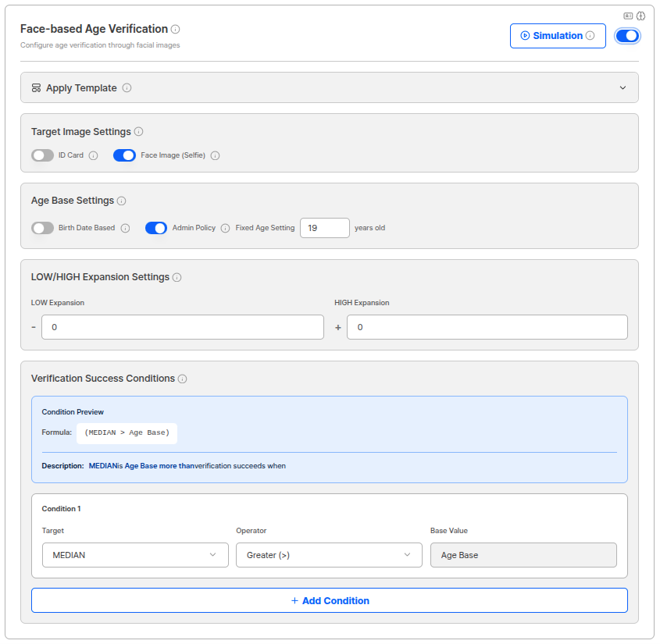Click the template icon beside Apply Template
Viewport: 660px width, 644px height.
click(x=36, y=87)
